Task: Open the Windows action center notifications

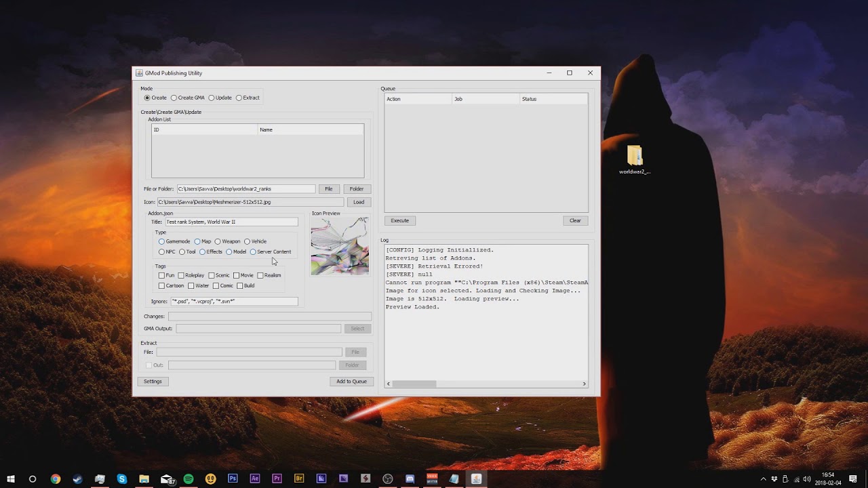Action: [x=853, y=479]
